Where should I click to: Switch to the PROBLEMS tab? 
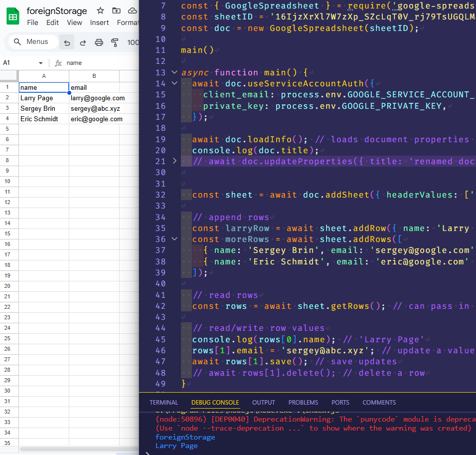(303, 403)
